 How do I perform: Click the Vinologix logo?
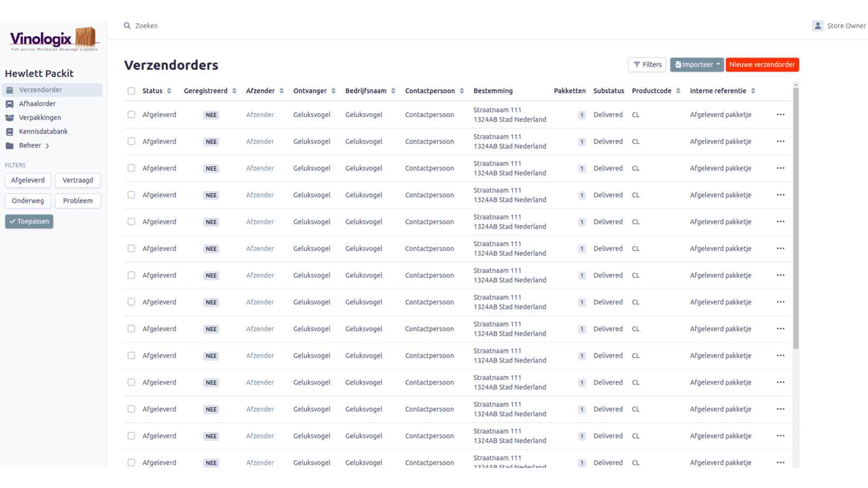click(x=54, y=39)
